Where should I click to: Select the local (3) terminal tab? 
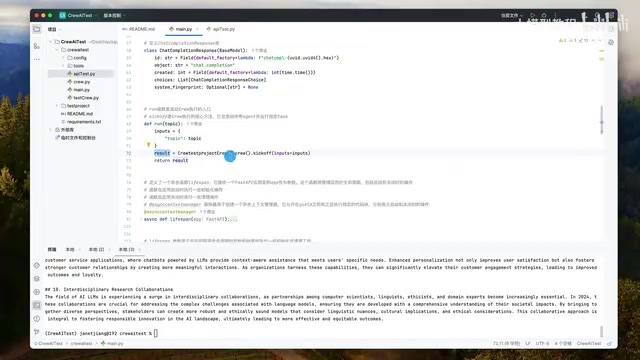coord(127,249)
